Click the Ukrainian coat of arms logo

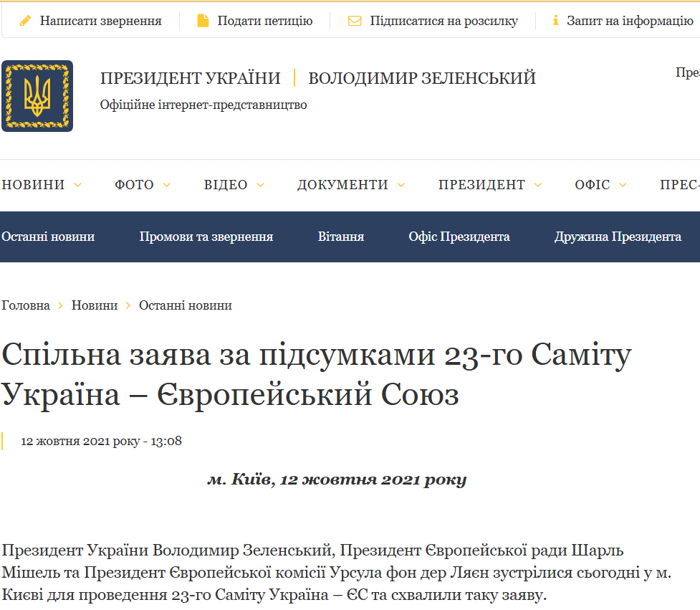tap(37, 95)
